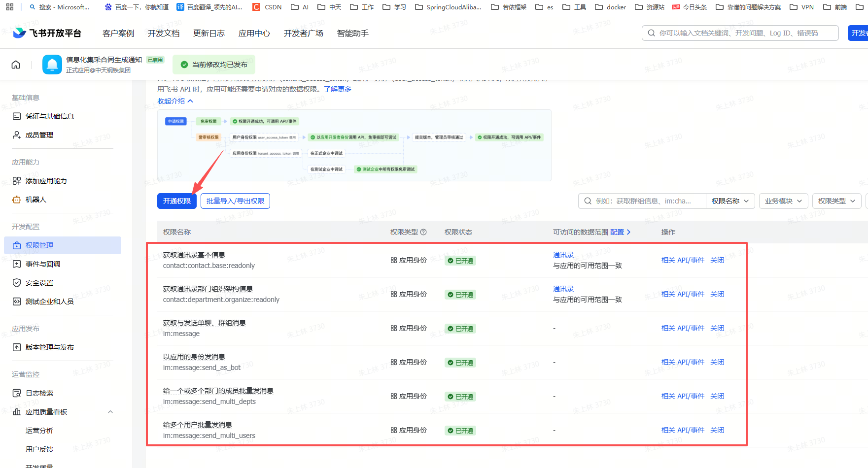
Task: Open the 业务模块 filter dropdown
Action: coord(784,201)
